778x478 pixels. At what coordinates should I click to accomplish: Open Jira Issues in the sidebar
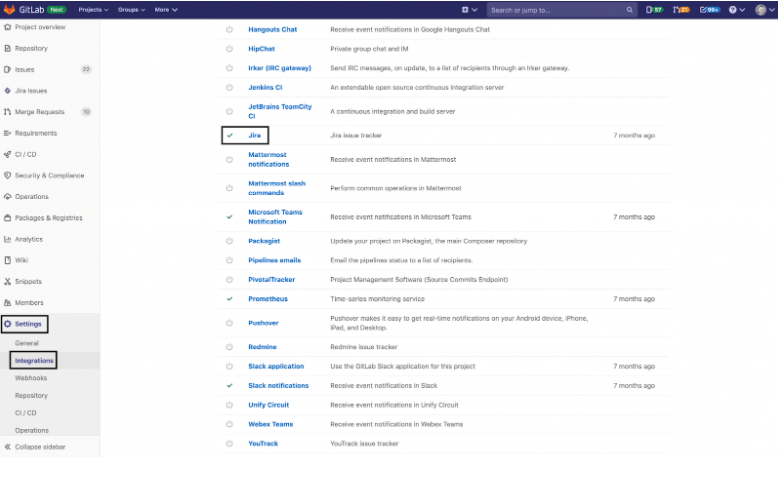(25, 91)
